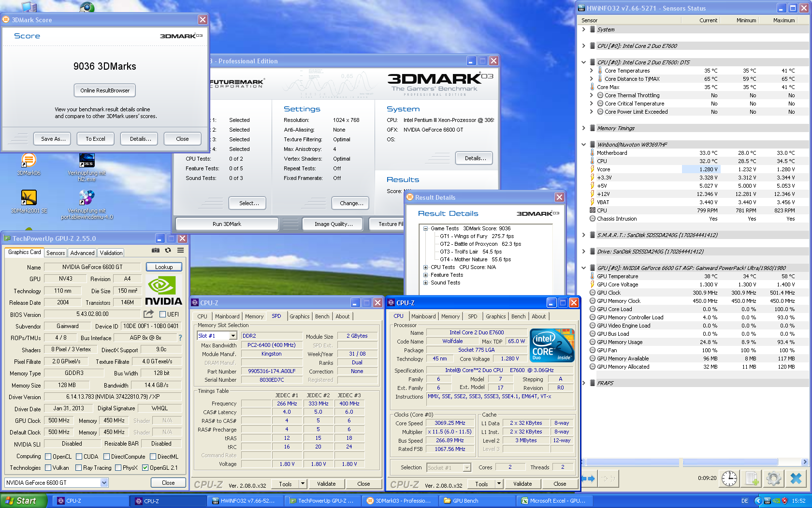Image resolution: width=812 pixels, height=508 pixels.
Task: Click the Online ResultBrowser button
Action: (x=104, y=90)
